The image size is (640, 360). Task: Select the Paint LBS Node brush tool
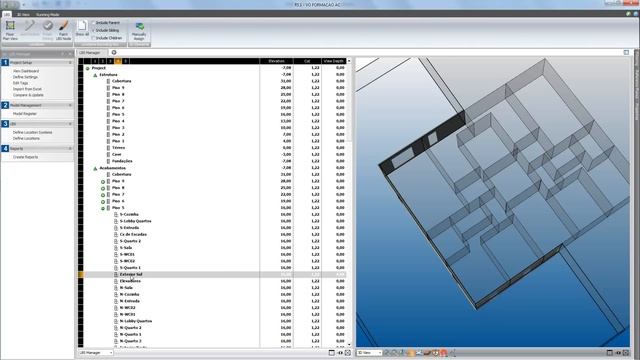click(x=63, y=26)
